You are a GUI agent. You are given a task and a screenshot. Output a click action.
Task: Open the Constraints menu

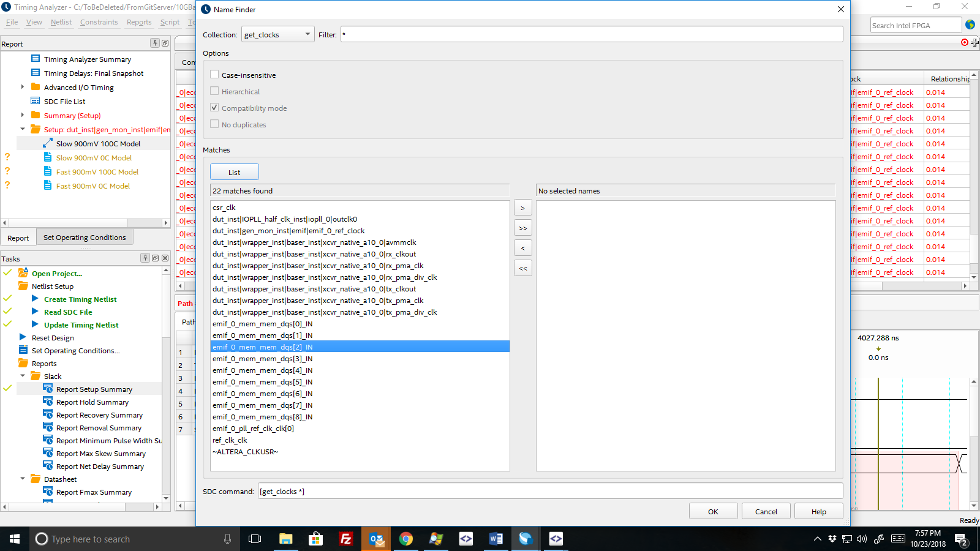point(99,22)
